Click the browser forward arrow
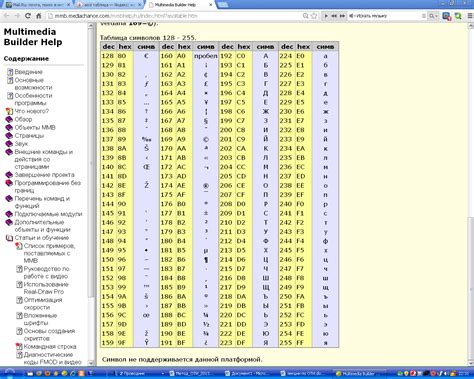The image size is (474, 379). (17, 16)
